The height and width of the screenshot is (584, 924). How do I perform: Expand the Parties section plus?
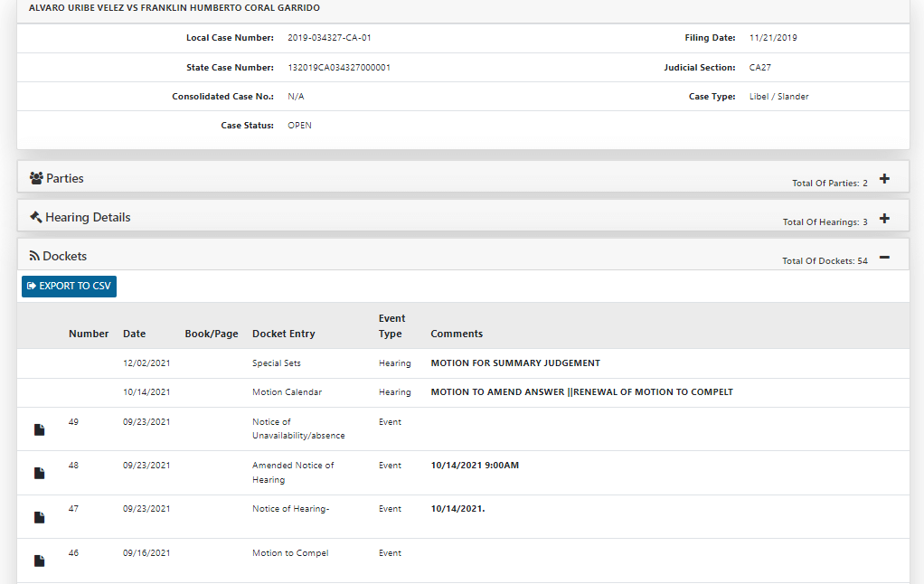[x=884, y=179]
